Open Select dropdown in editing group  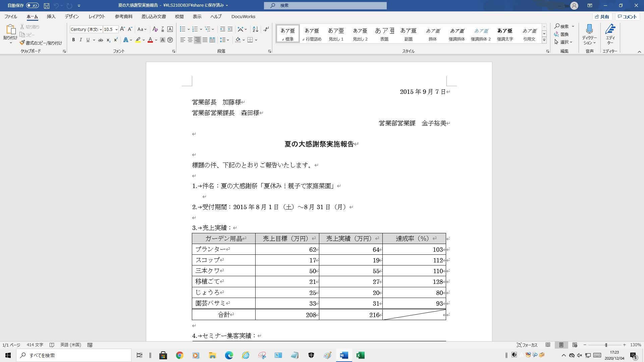(563, 42)
